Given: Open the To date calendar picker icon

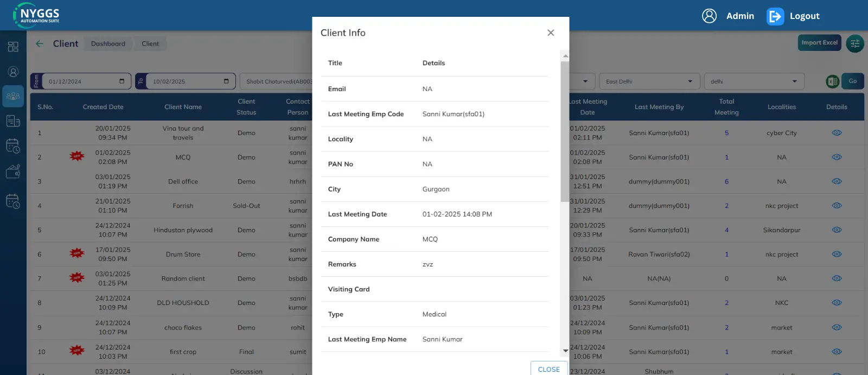Looking at the screenshot, I should 226,81.
